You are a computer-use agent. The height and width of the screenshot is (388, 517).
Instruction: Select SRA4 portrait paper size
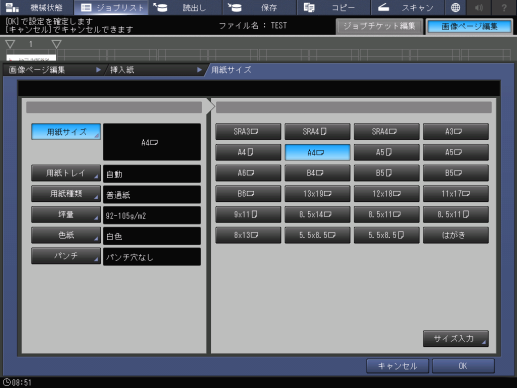point(317,132)
